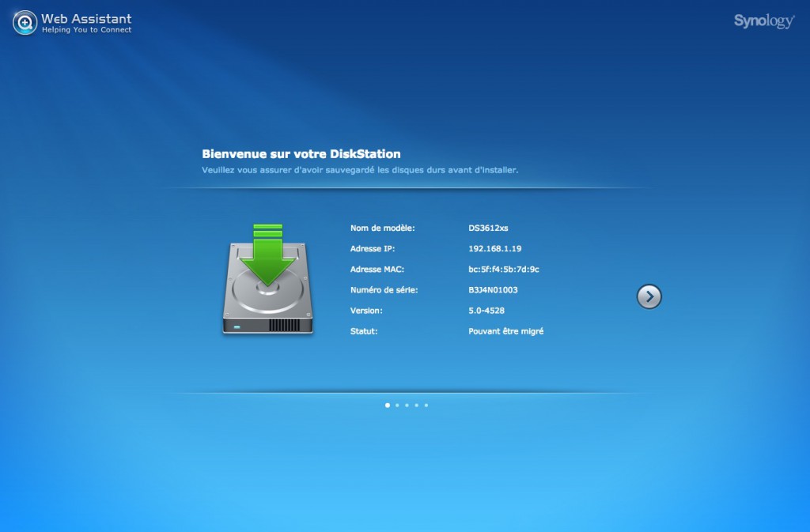Click the 'Adresse IP:' label
This screenshot has height=532, width=810.
(x=373, y=249)
